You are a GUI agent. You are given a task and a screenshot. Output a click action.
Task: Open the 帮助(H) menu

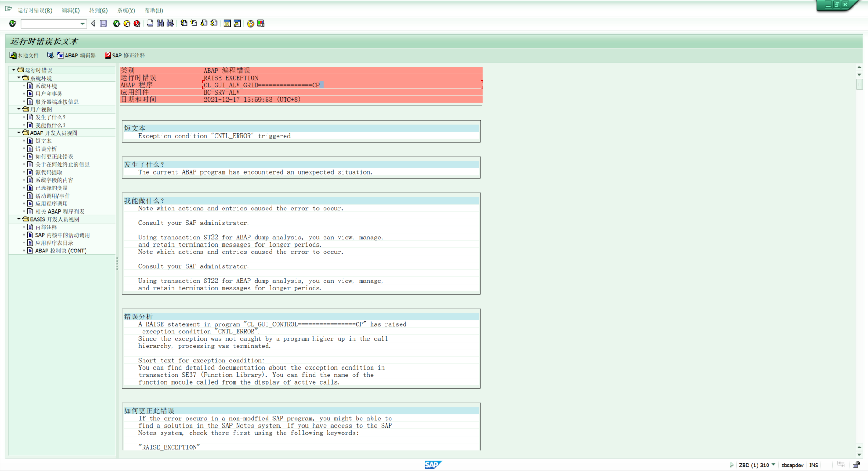154,10
